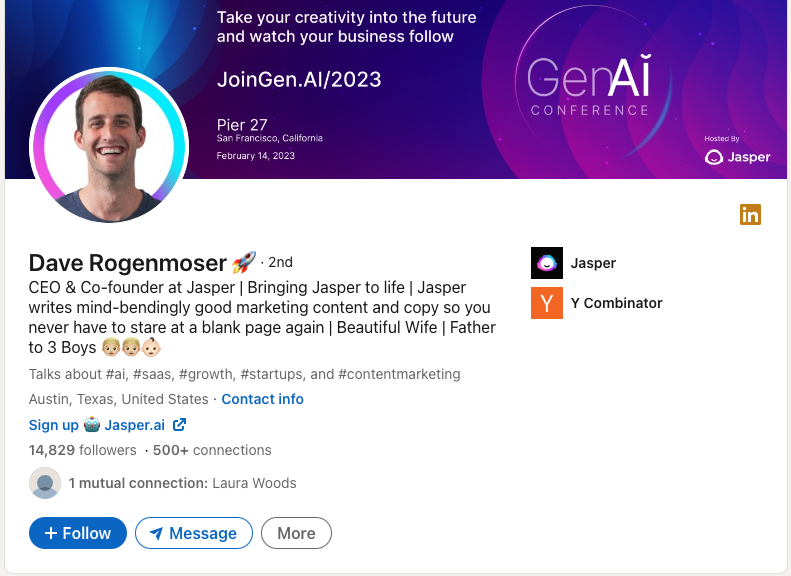Open the mutual connection Laura Woods

point(254,483)
